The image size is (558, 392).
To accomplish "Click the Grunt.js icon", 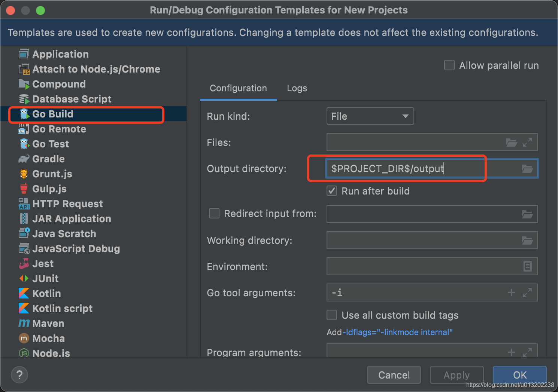I will (x=24, y=174).
